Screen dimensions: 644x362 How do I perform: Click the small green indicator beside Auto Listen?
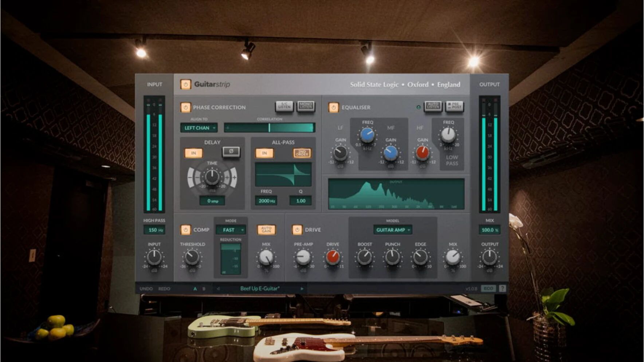[x=419, y=107]
